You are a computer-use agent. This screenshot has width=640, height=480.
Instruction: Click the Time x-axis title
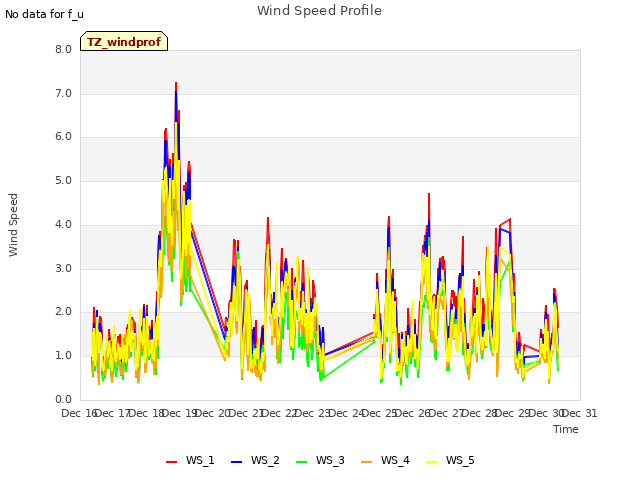coord(566,429)
